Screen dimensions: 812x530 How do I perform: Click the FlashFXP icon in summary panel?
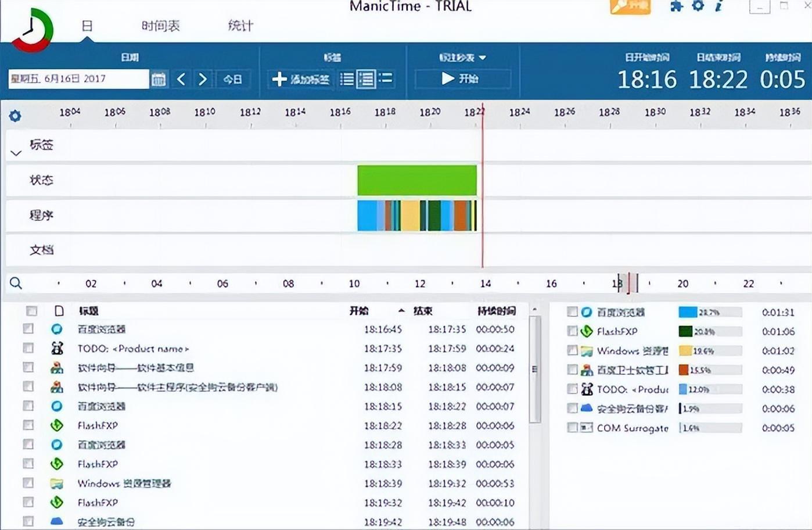click(587, 331)
